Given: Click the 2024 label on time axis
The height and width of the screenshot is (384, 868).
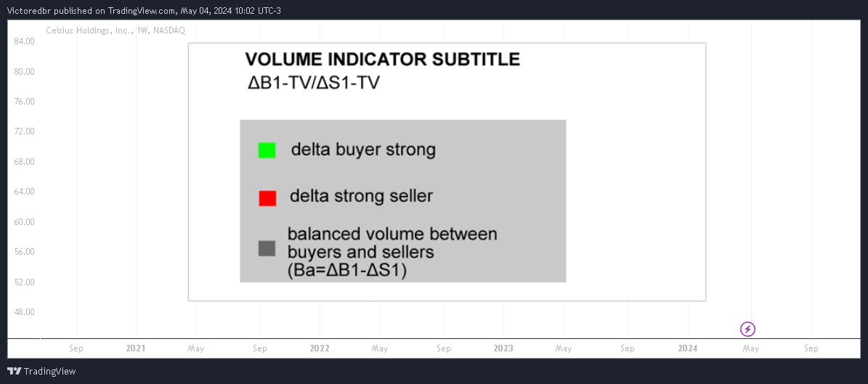Looking at the screenshot, I should pos(688,348).
